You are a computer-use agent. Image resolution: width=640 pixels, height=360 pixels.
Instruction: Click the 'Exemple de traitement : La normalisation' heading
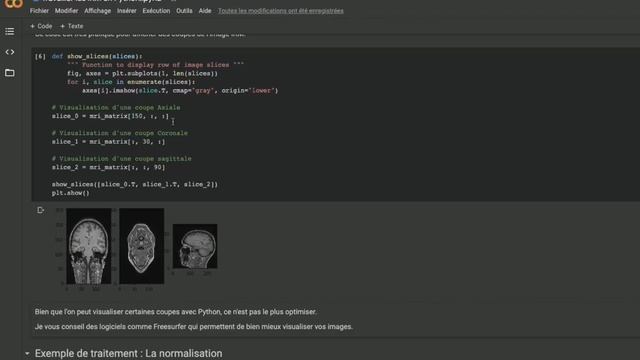(129, 353)
